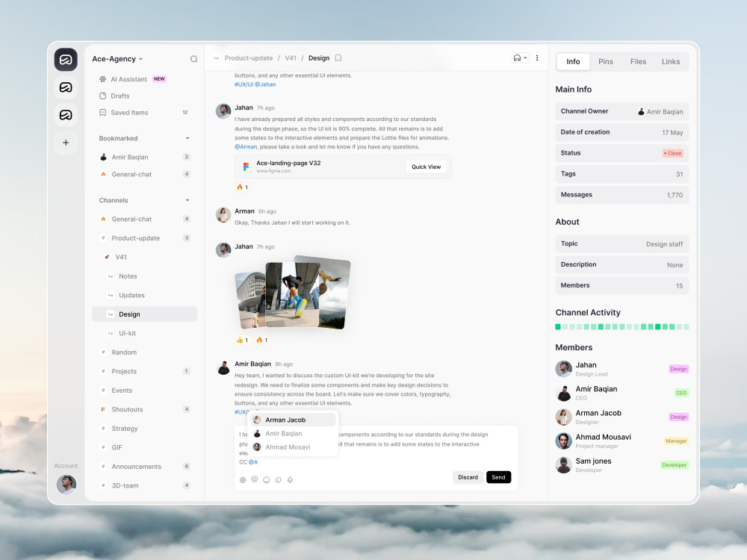Click the Design tag next to Arman Jacob
This screenshot has width=747, height=560.
click(678, 417)
